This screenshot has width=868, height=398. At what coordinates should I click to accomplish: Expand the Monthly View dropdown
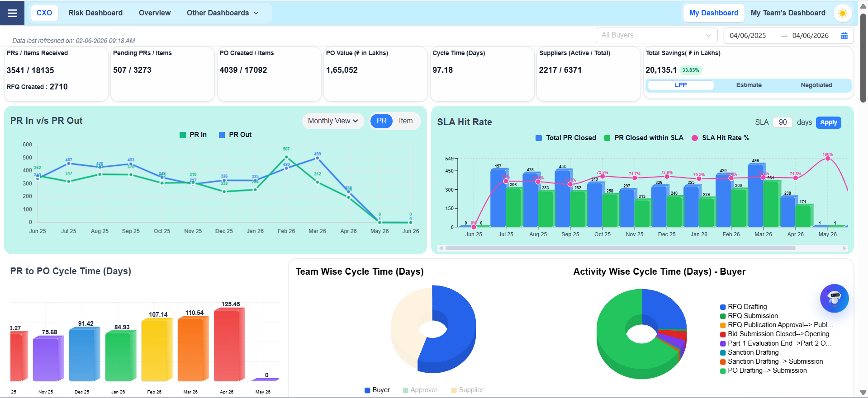tap(333, 121)
